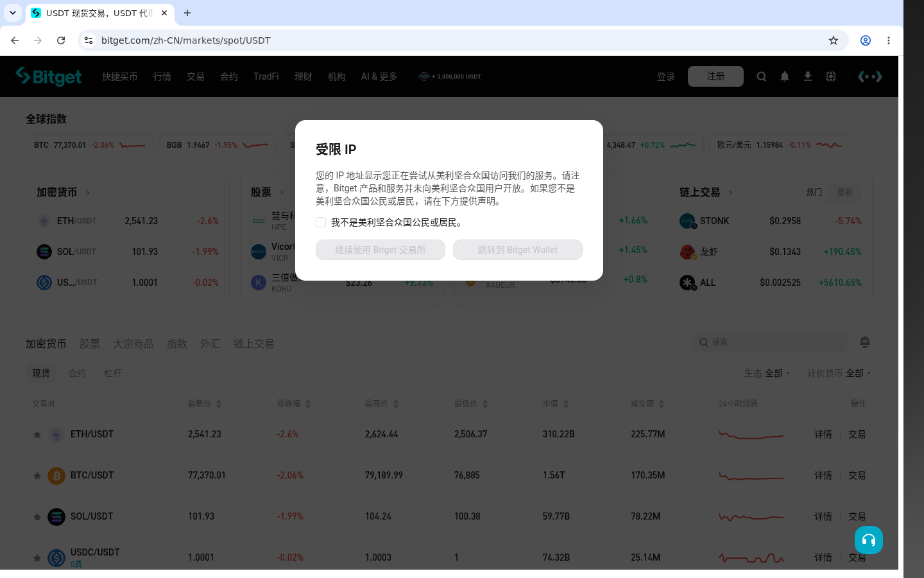Viewport: 924px width, 578px height.
Task: Bookmark this page with star icon
Action: pyautogui.click(x=834, y=40)
